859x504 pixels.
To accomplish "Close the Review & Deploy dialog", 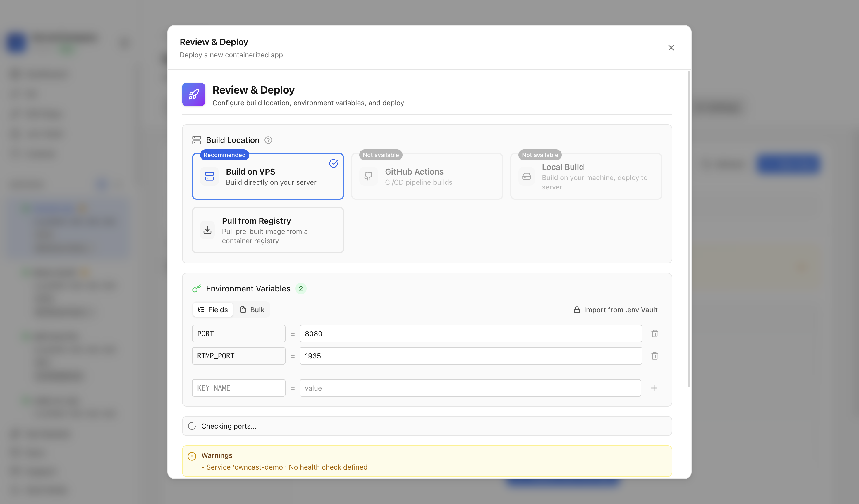I will tap(671, 48).
